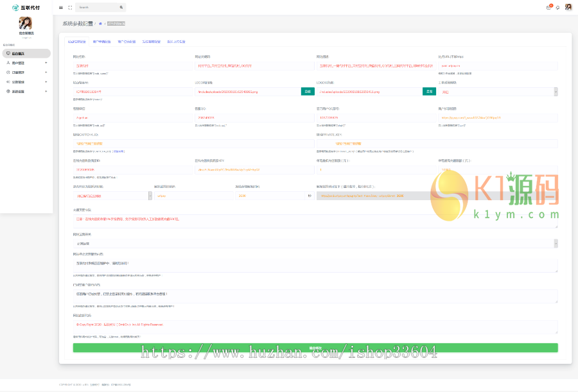Click the search magnifier icon
This screenshot has width=578, height=392.
[121, 8]
